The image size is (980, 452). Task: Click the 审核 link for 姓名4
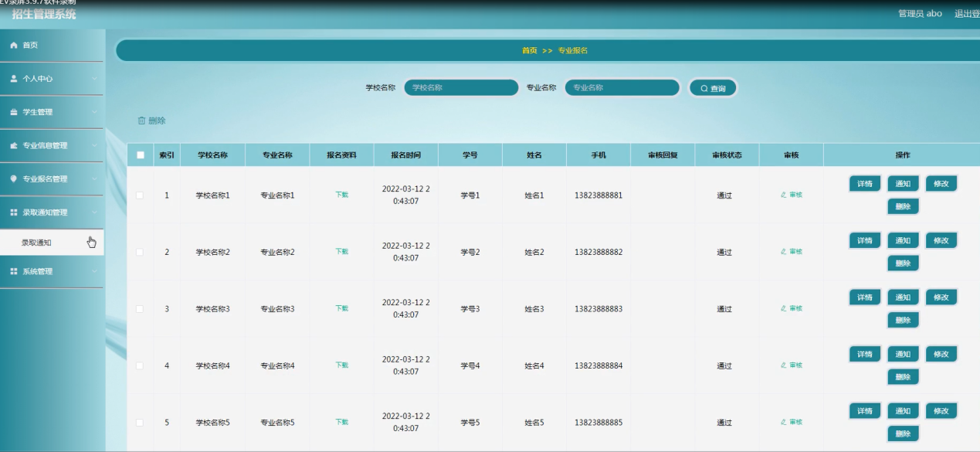[791, 365]
